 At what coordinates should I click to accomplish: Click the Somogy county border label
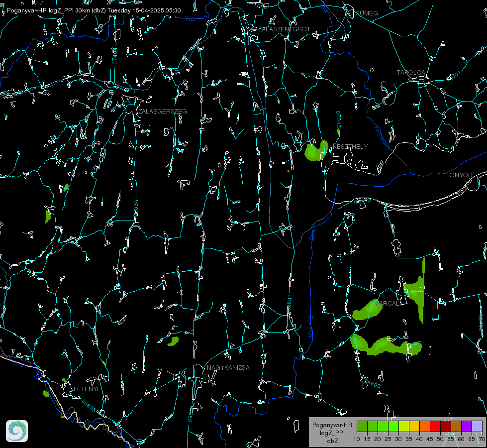pyautogui.click(x=310, y=328)
